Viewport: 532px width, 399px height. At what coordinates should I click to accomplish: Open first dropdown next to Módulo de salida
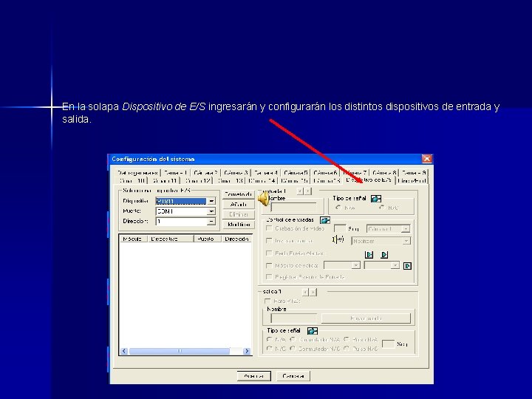coord(356,265)
